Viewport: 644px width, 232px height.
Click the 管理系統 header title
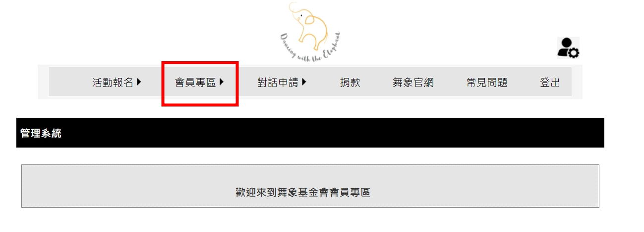[41, 133]
